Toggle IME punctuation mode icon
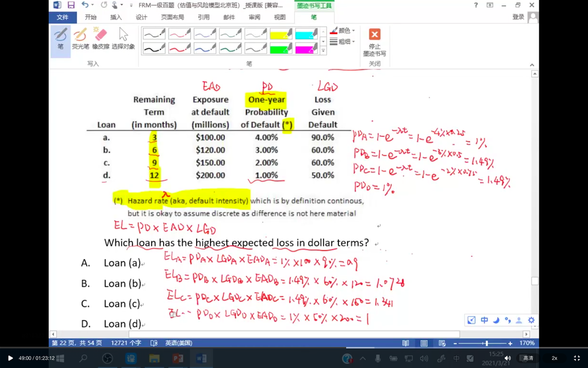The image size is (588, 368). pyautogui.click(x=508, y=320)
